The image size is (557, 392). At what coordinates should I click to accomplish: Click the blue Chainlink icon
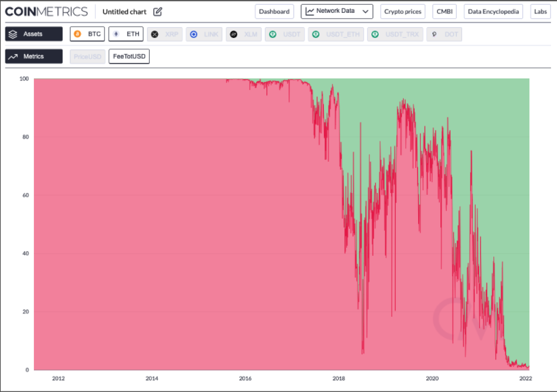click(x=194, y=34)
